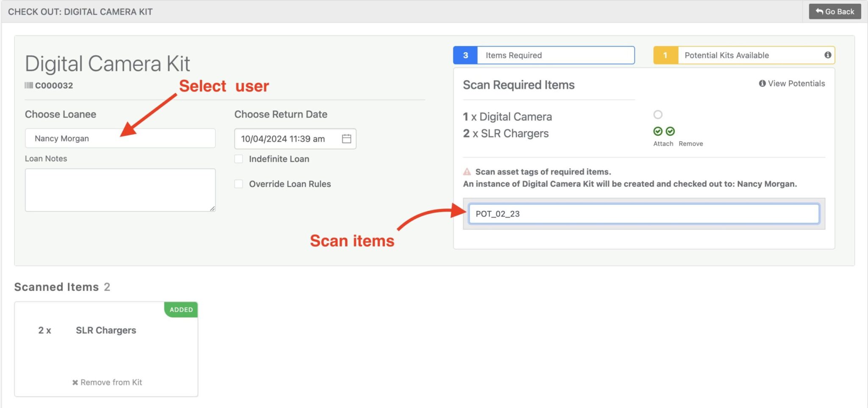Enable the Indefinite Loan checkbox

coord(239,159)
